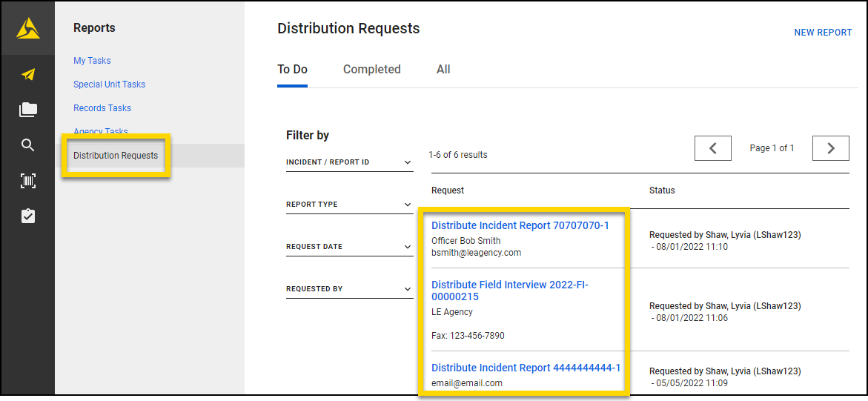Click the Status column header
Image resolution: width=868 pixels, height=401 pixels.
662,190
